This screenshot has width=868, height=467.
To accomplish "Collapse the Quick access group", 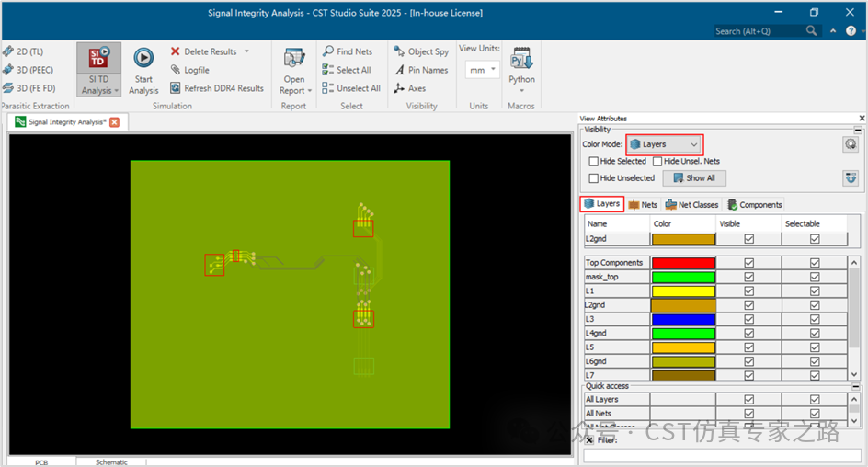I will click(856, 386).
